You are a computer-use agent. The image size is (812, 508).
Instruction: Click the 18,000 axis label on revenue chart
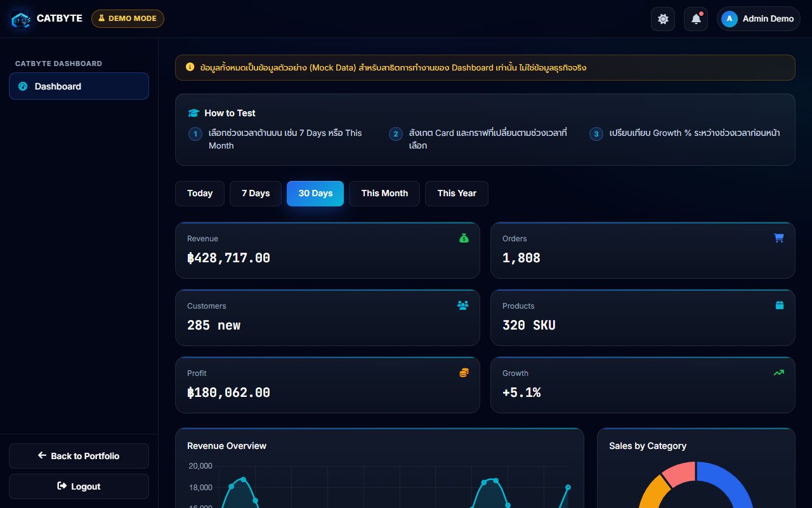click(200, 488)
